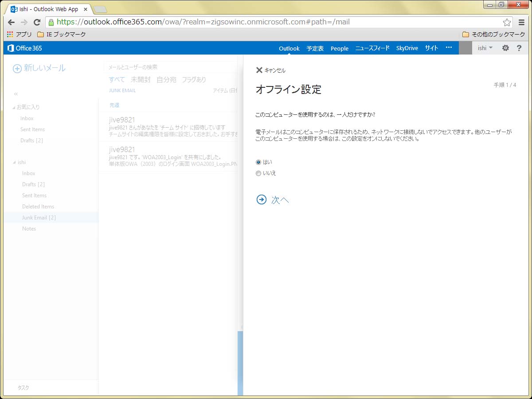Bookmark page with star icon
Image resolution: width=532 pixels, height=399 pixels.
point(507,22)
